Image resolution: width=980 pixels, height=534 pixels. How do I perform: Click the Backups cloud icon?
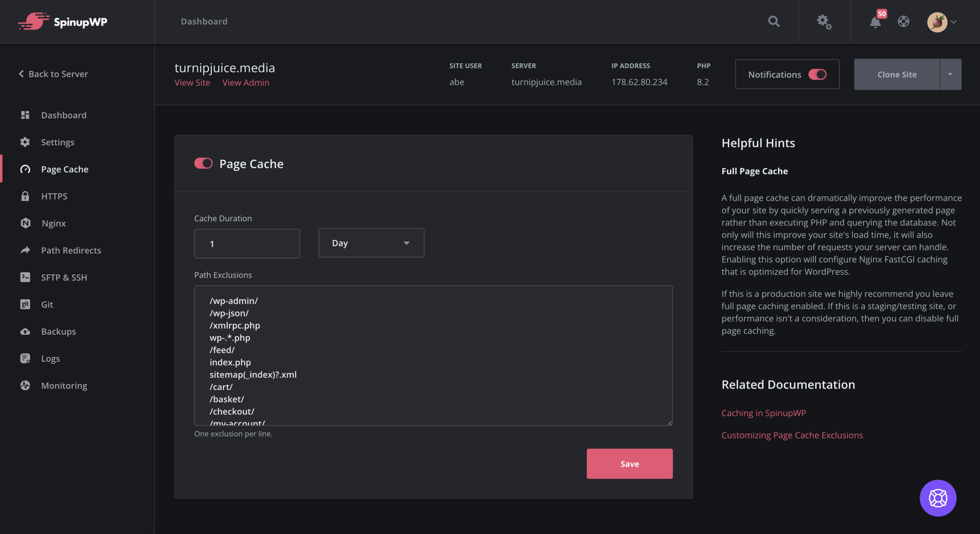coord(25,331)
